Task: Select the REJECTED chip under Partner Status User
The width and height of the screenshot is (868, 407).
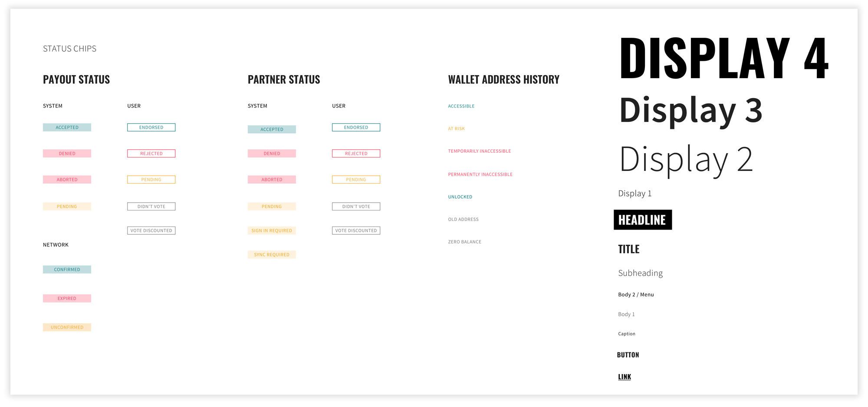Action: pos(356,153)
